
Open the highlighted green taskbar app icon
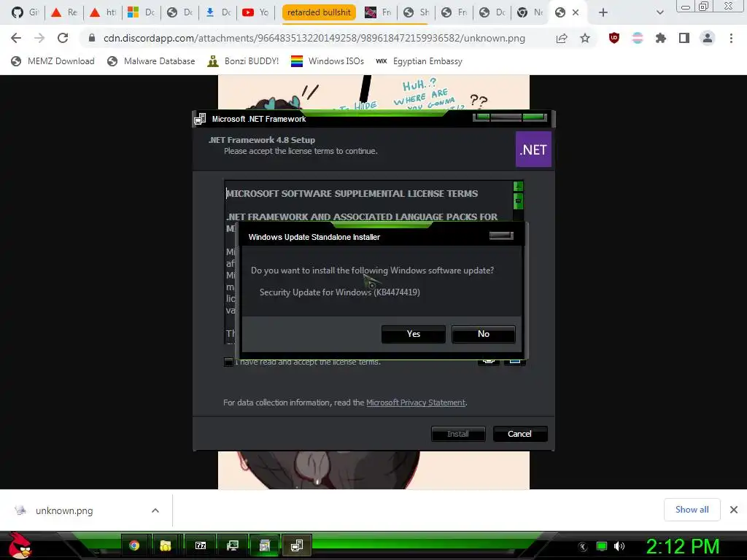tap(264, 545)
